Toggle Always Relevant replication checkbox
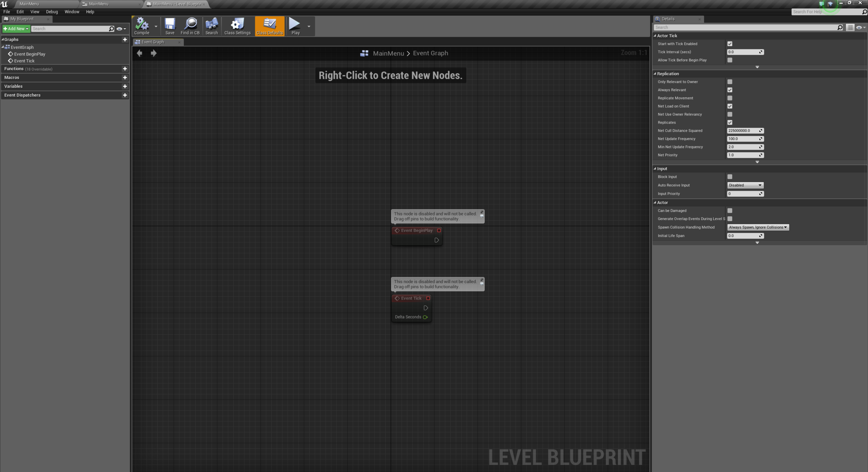This screenshot has height=472, width=868. pos(730,90)
